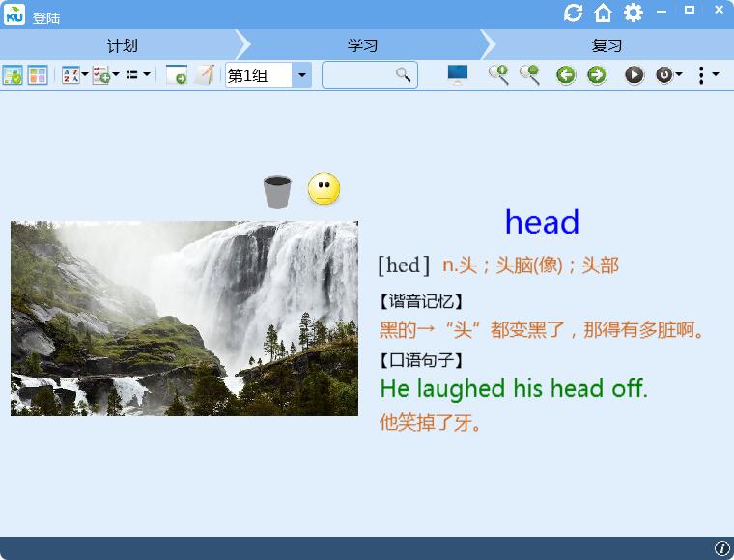Click the mnemonic sentence starting 黑的→

(x=542, y=330)
